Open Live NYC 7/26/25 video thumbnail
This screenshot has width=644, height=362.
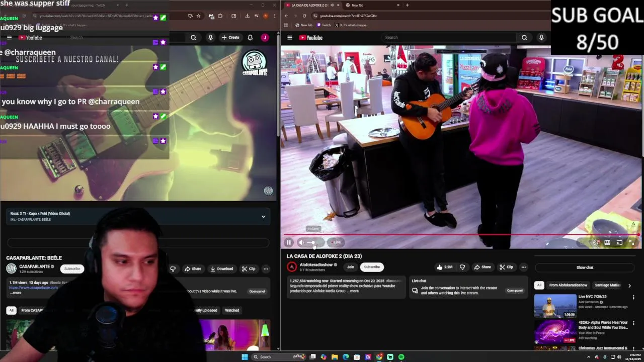(x=555, y=306)
